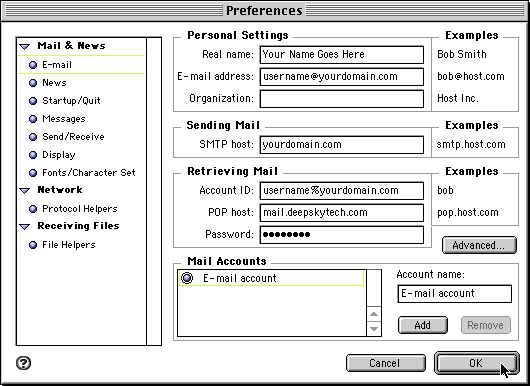Click the blue bullet icon beside News

(33, 83)
